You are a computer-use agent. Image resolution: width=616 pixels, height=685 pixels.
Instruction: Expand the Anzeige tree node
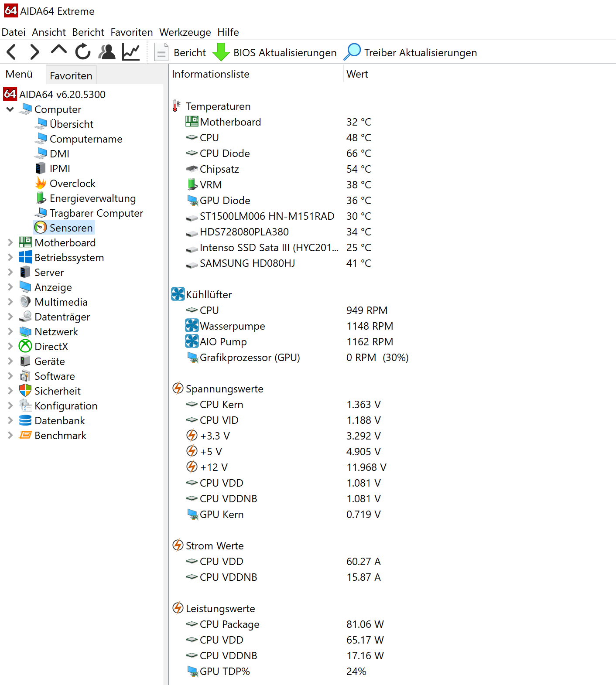(x=10, y=287)
